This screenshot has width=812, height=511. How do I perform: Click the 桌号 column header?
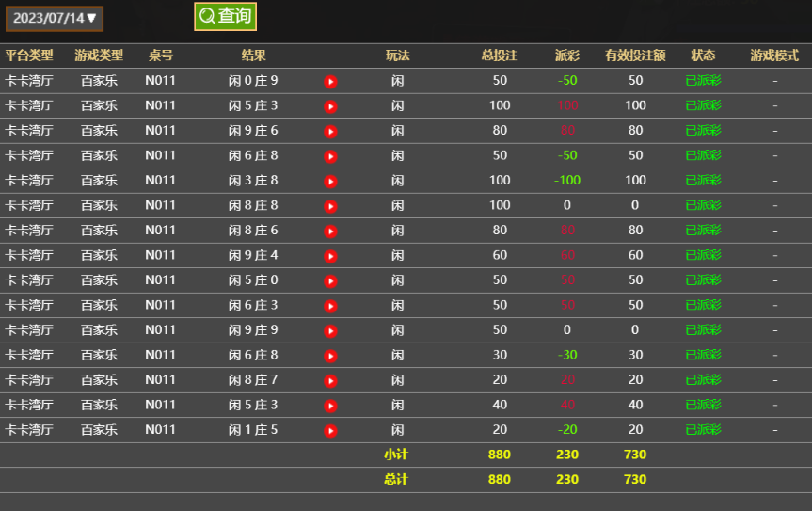click(161, 56)
